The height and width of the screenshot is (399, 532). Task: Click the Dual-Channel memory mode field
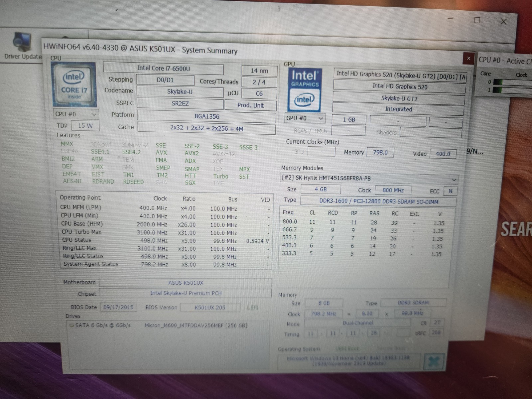point(358,323)
